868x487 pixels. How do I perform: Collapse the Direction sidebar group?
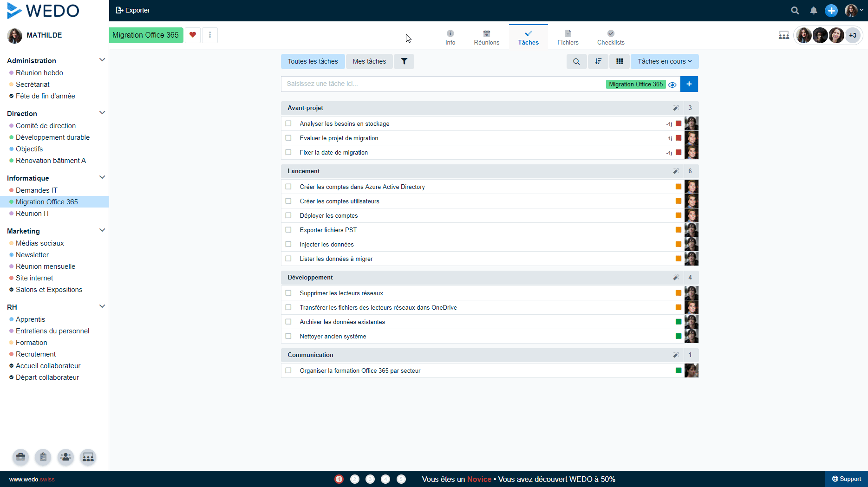[102, 113]
